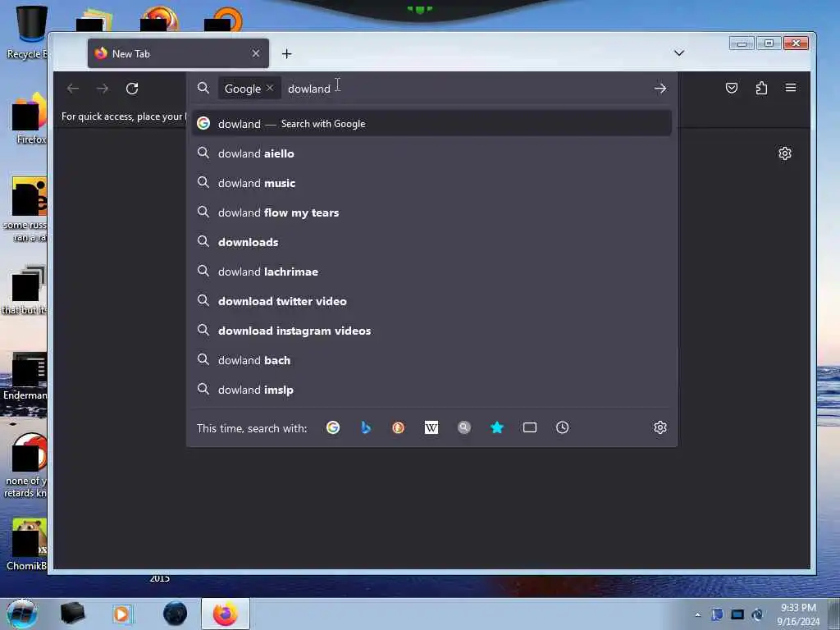Open search settings gear in dropdown
The width and height of the screenshot is (840, 630).
point(660,427)
